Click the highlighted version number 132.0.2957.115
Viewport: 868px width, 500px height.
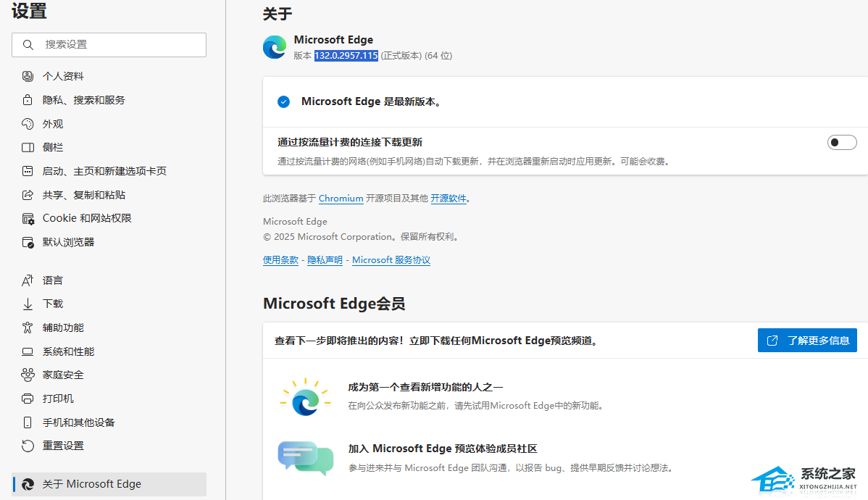[x=346, y=55]
